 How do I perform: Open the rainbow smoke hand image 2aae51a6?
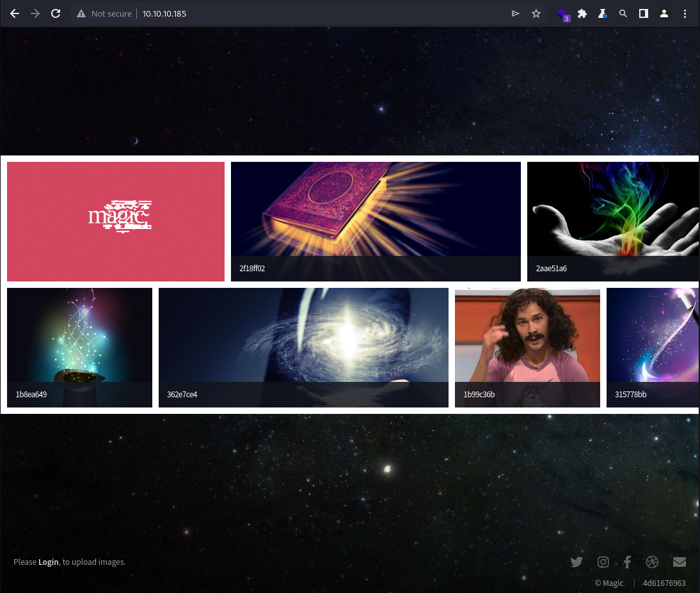(612, 221)
